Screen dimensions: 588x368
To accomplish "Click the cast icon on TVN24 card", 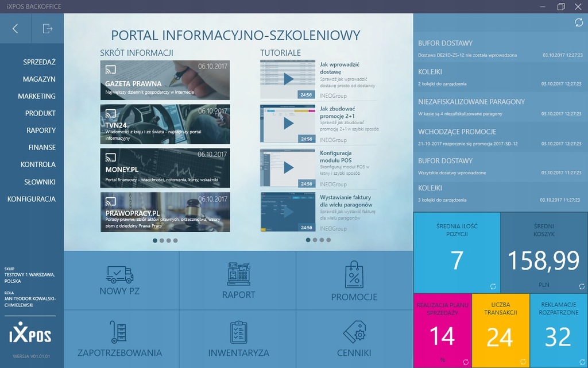I will pyautogui.click(x=110, y=113).
